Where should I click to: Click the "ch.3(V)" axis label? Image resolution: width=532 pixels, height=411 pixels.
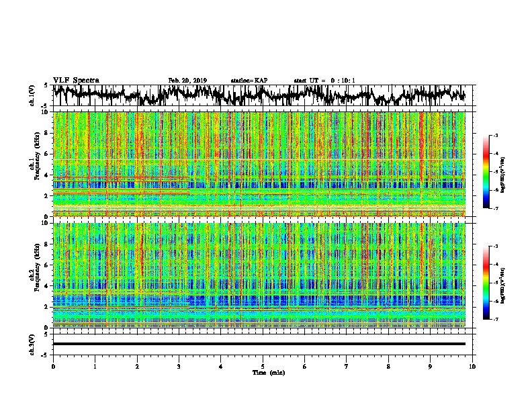[32, 345]
